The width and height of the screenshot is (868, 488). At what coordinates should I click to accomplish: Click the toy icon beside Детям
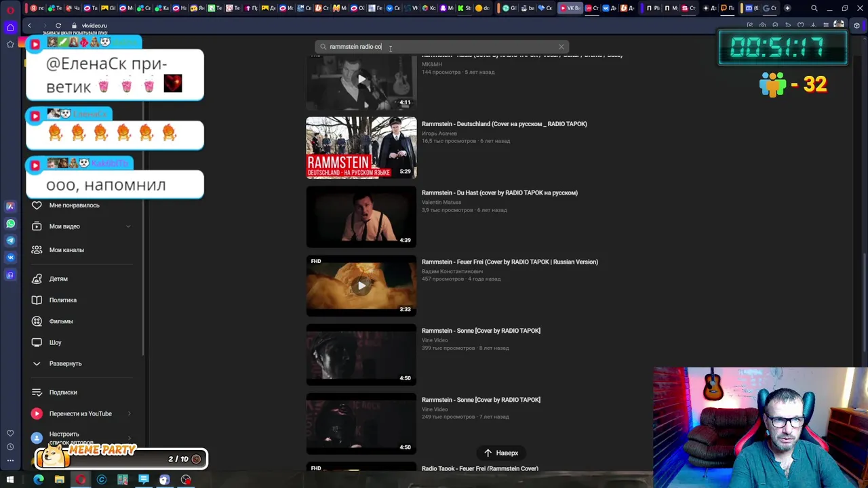click(x=37, y=279)
